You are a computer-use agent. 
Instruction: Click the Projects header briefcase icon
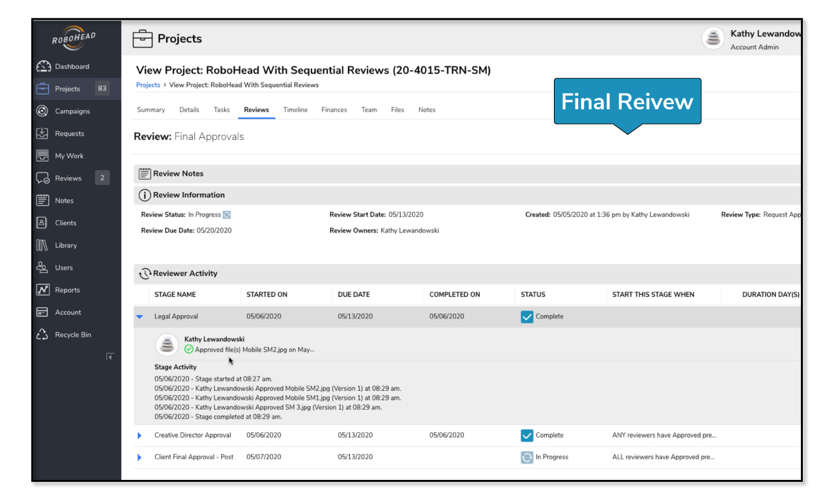click(x=143, y=39)
